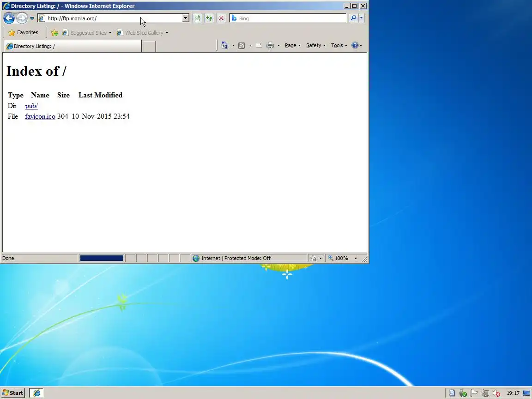Expand the address bar history dropdown
Viewport: 532px width, 399px height.
185,18
